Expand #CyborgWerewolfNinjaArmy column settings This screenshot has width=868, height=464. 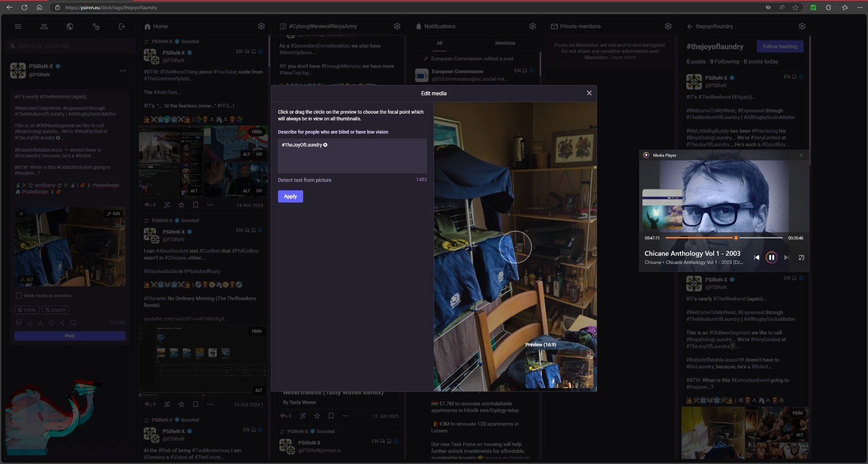[397, 26]
